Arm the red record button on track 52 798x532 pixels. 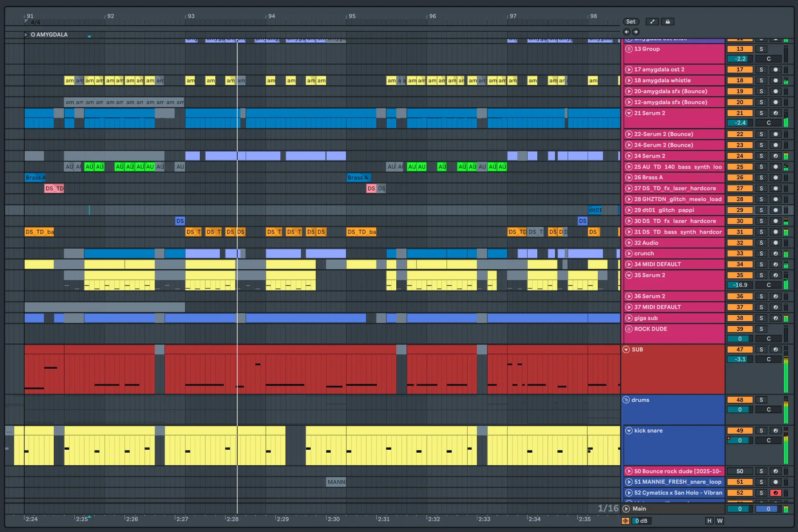click(x=776, y=493)
